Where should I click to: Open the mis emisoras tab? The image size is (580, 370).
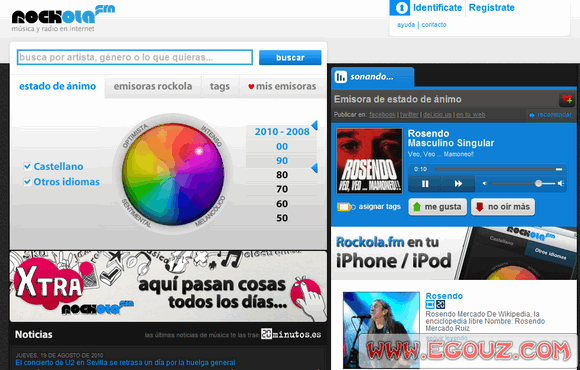[x=283, y=86]
